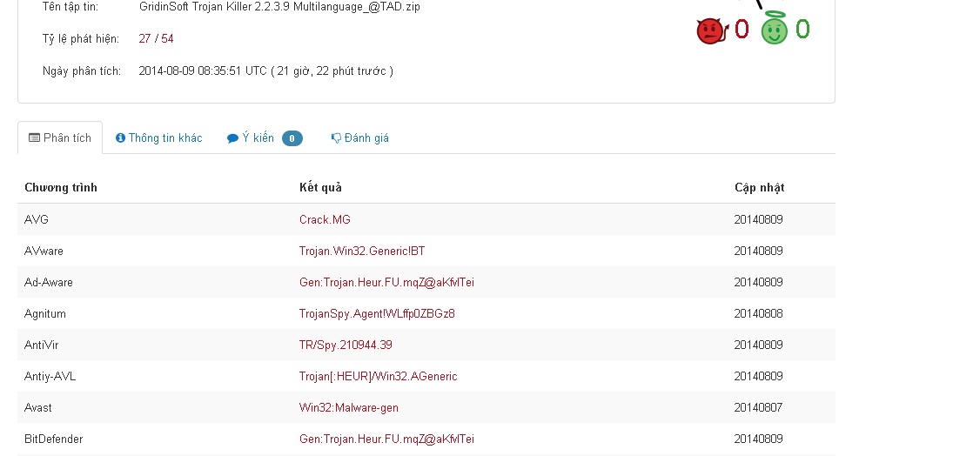Image resolution: width=980 pixels, height=456 pixels.
Task: Click the TR/Spy.210944.39 result
Action: (346, 345)
